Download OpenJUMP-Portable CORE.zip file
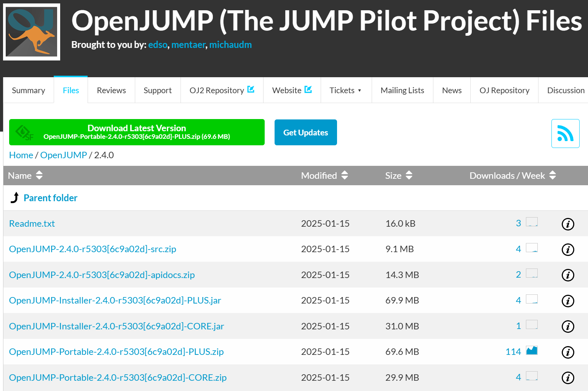 pyautogui.click(x=118, y=378)
